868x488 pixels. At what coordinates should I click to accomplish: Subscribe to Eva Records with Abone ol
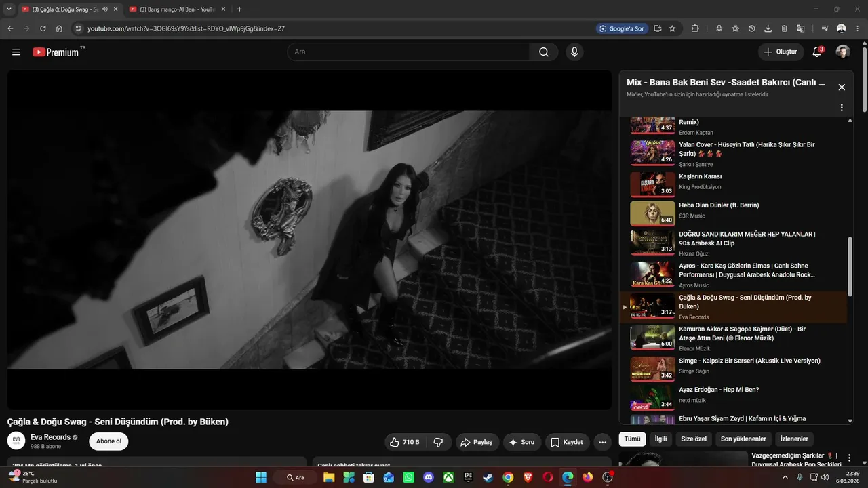(x=108, y=441)
